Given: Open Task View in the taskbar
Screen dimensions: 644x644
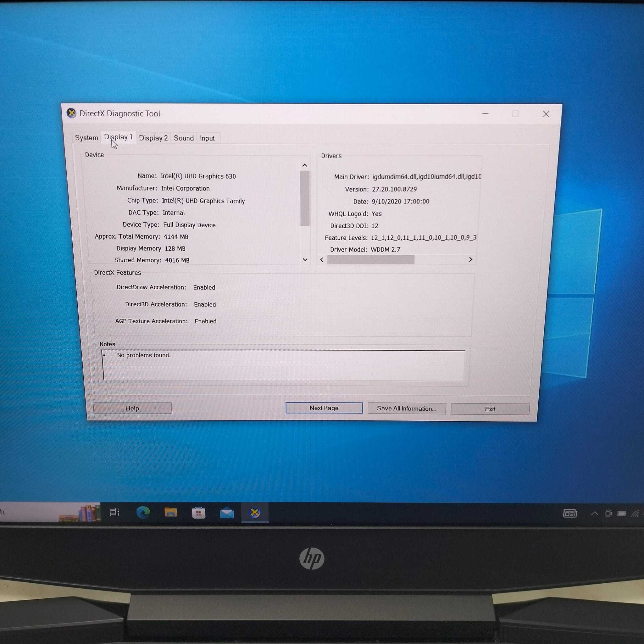Looking at the screenshot, I should point(114,512).
